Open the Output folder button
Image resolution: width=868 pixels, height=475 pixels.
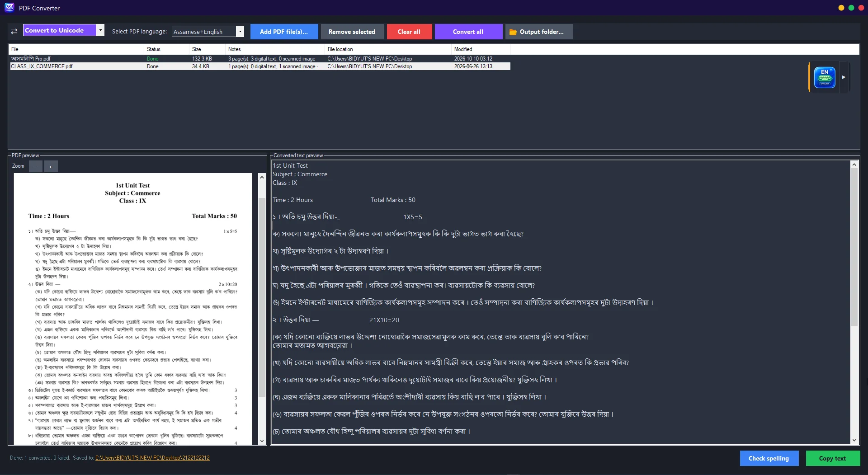coord(539,32)
